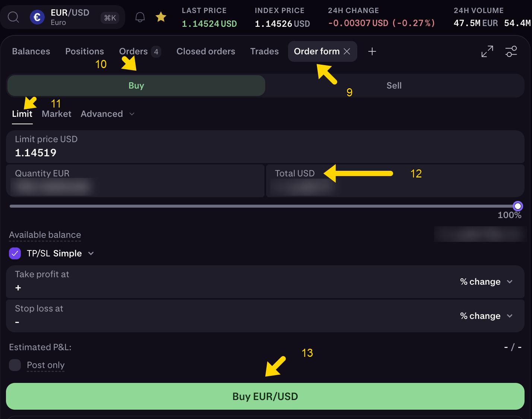Expand the Advanced order types dropdown
This screenshot has width=532, height=419.
[108, 114]
